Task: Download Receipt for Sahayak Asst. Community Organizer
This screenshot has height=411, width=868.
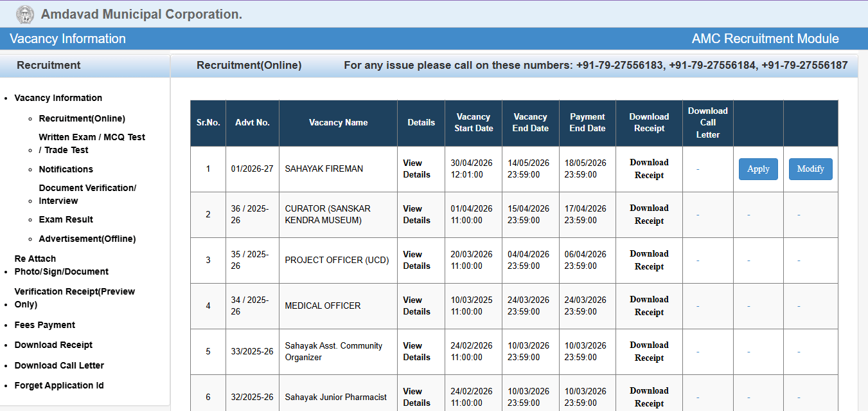Action: 649,351
